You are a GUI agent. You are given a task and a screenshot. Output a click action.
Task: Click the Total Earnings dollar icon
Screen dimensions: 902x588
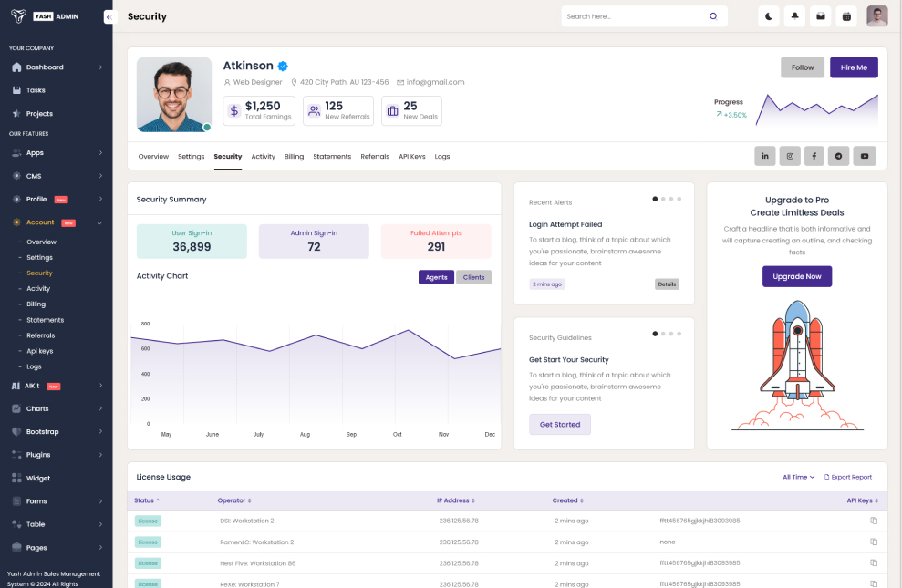pos(234,110)
